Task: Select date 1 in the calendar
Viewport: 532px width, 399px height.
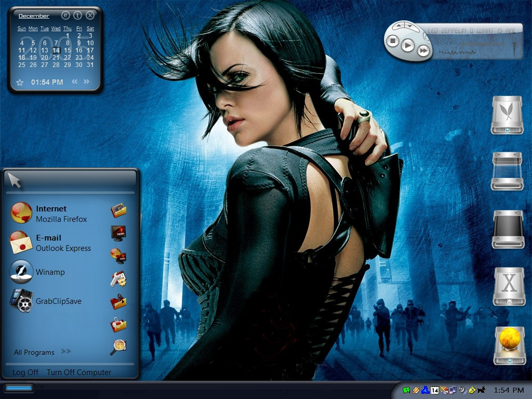Action: coord(68,36)
